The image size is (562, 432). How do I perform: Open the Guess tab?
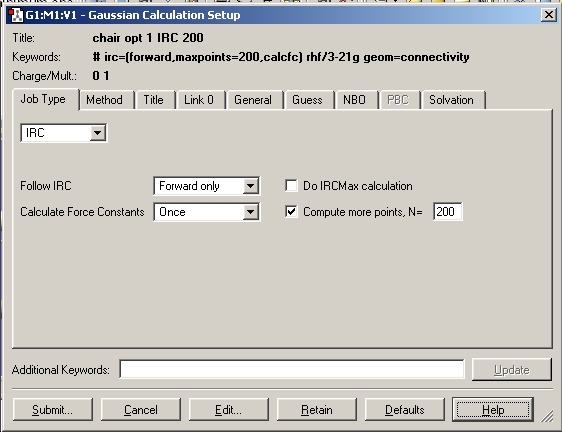307,100
